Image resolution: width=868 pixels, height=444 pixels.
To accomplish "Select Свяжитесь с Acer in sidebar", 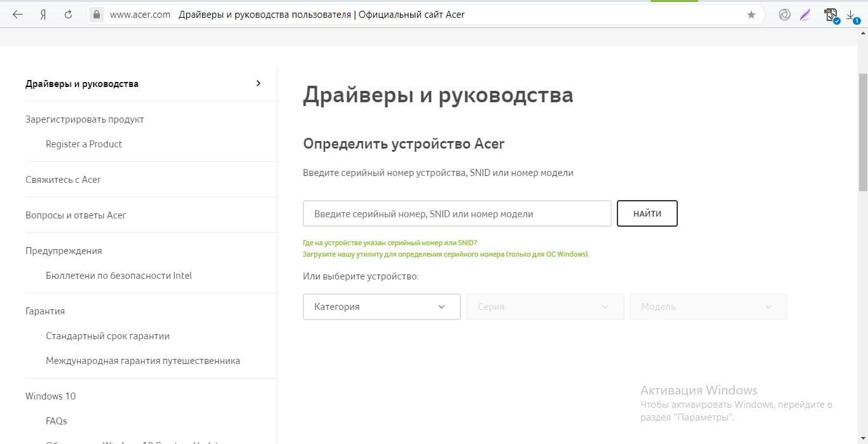I will tap(63, 180).
